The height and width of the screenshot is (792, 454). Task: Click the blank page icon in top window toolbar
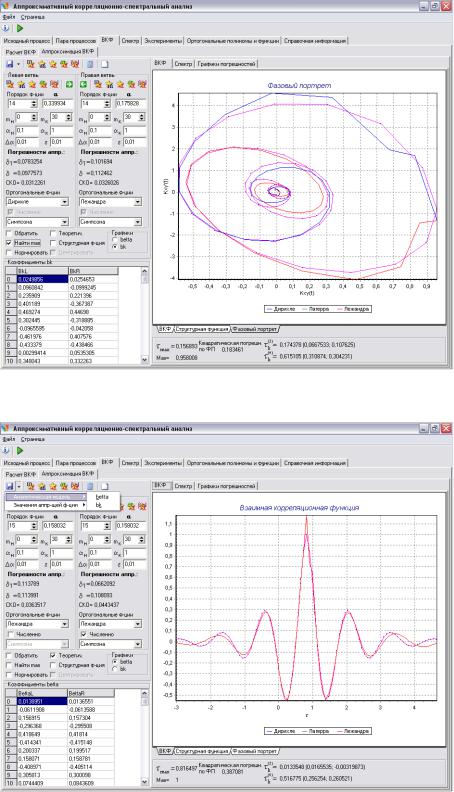[x=105, y=64]
